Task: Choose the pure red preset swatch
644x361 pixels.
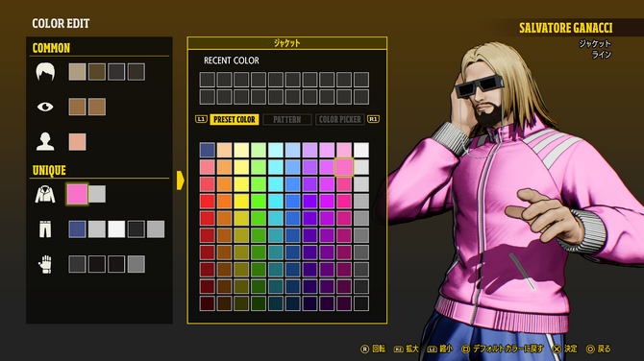Action: [207, 202]
